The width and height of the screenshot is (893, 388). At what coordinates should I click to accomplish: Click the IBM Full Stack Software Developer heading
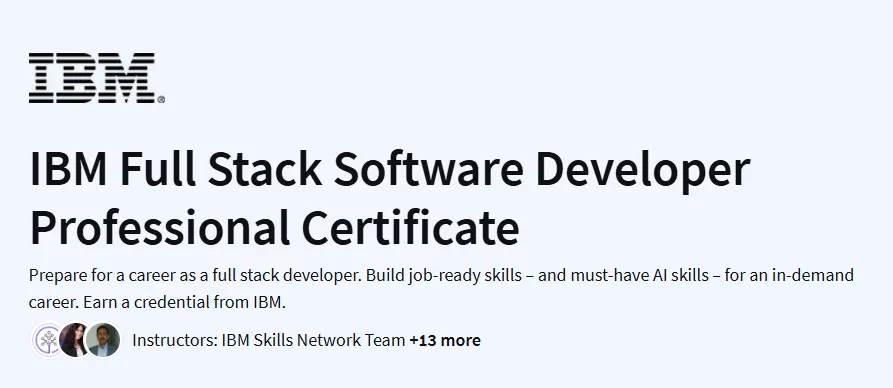click(x=390, y=169)
